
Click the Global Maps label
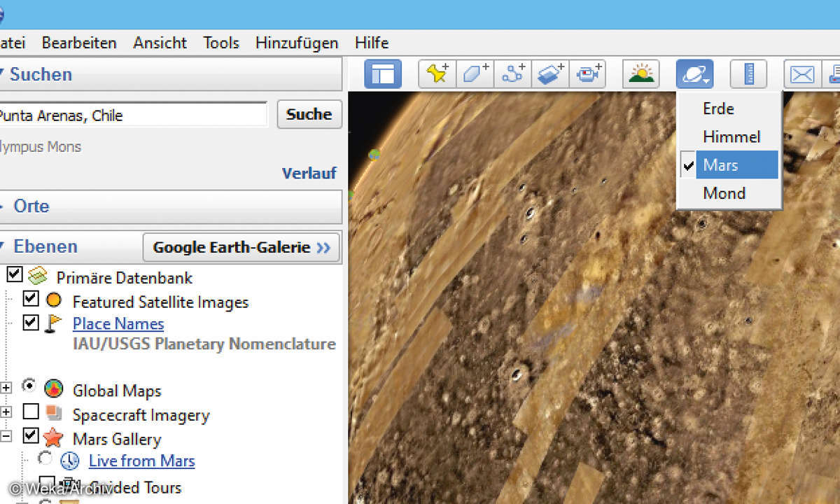117,391
